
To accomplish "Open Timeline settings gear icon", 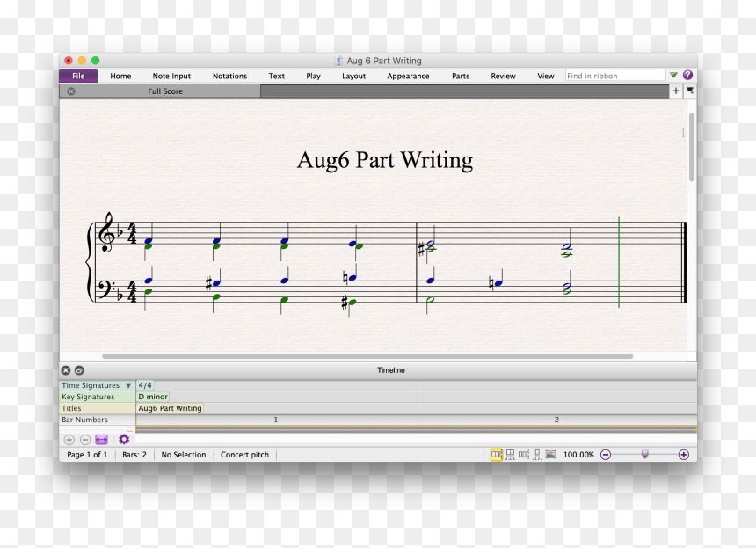I will click(x=124, y=440).
